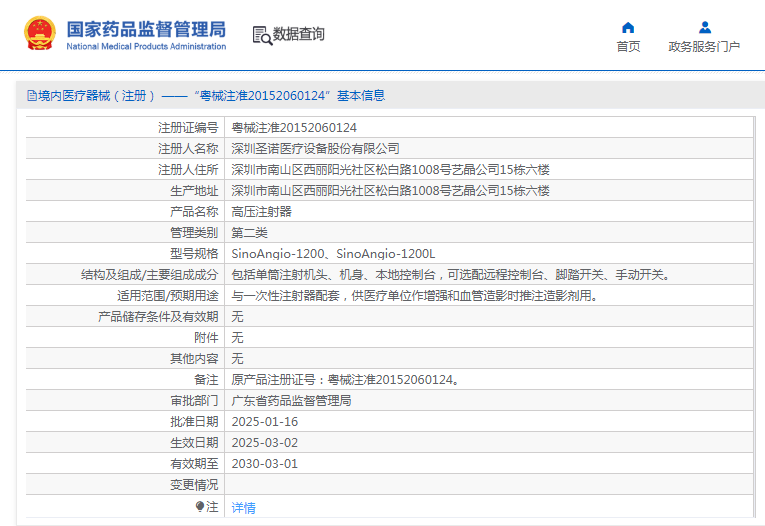Click the 型号规格 label

194,254
